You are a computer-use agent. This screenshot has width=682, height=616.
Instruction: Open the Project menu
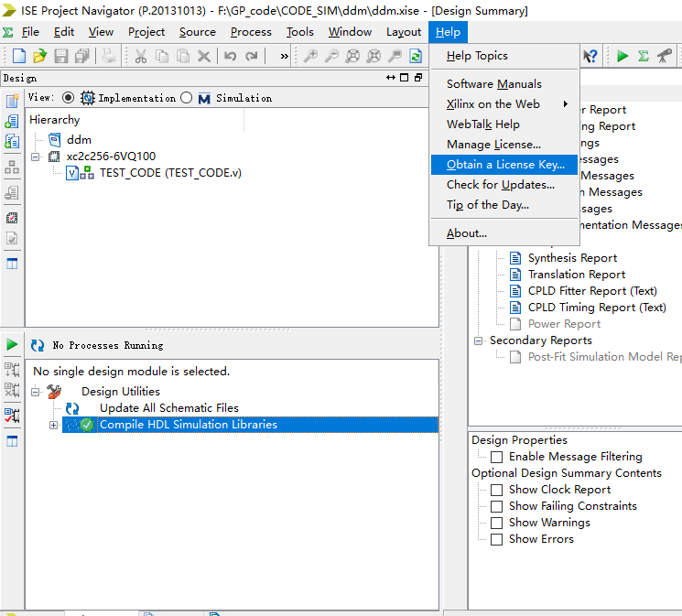[x=146, y=32]
